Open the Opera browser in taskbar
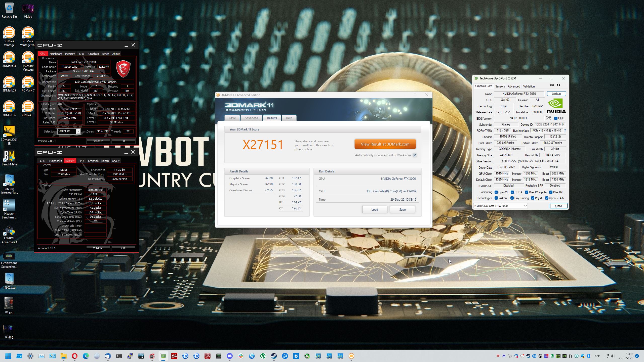 coord(74,356)
